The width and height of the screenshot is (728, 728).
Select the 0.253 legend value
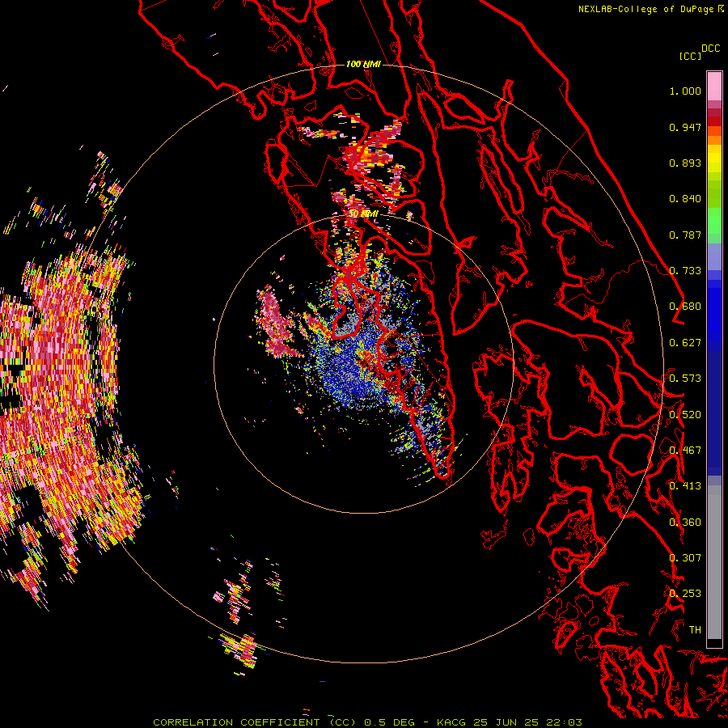pyautogui.click(x=685, y=594)
